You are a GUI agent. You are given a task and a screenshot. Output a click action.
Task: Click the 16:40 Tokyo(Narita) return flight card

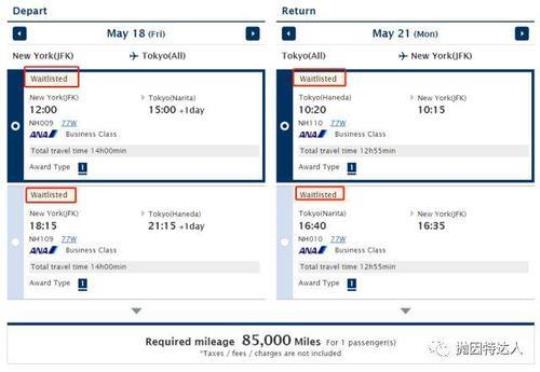(x=406, y=242)
